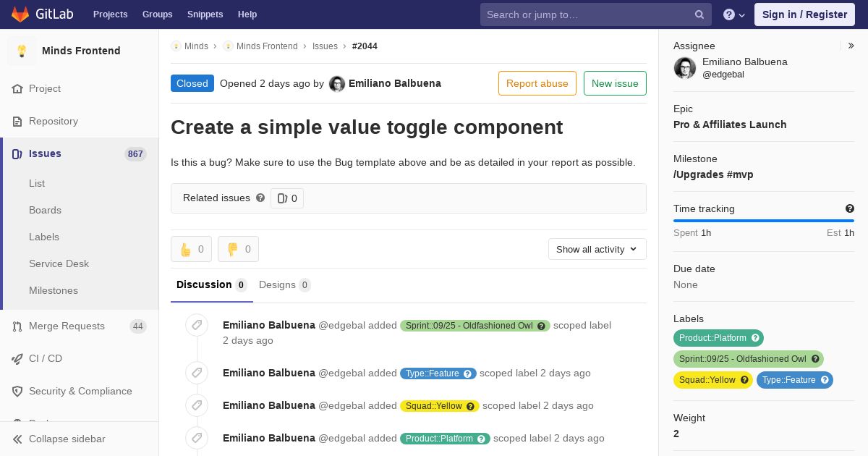Click the Merge Requests icon in sidebar

click(17, 326)
